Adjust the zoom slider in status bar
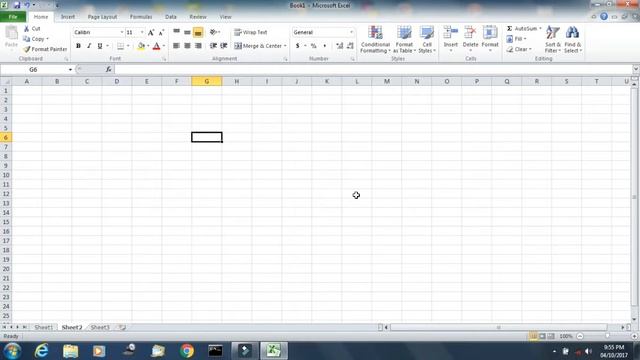This screenshot has width=640, height=360. [x=607, y=336]
